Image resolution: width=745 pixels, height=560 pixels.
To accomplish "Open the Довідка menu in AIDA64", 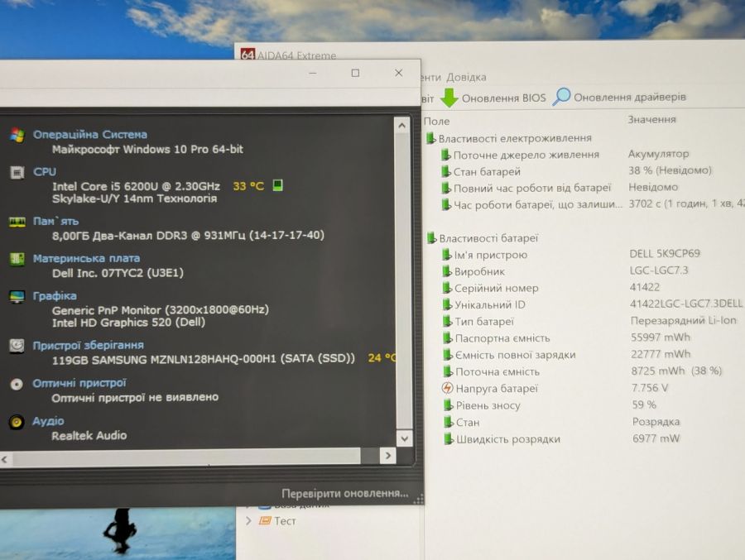I will [x=466, y=77].
